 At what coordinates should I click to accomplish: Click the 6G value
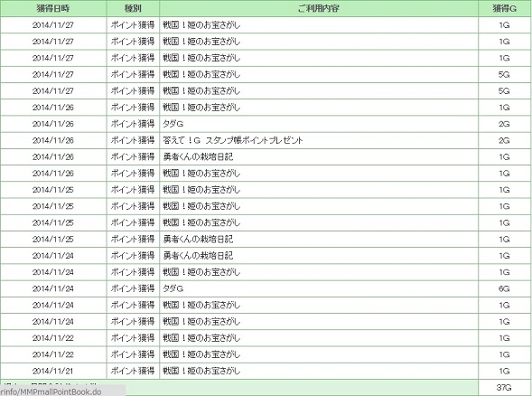coord(504,288)
